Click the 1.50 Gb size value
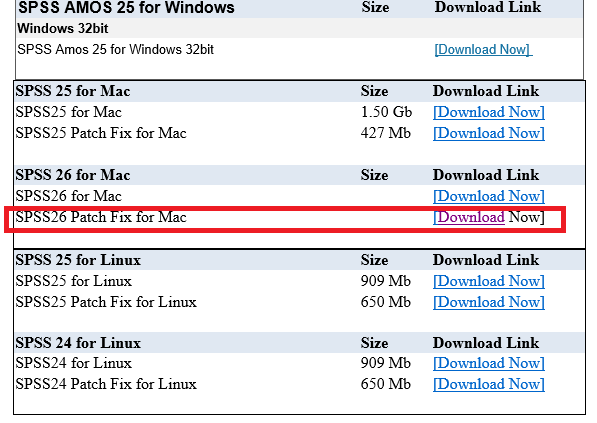Screen dimensions: 597x423 [386, 112]
